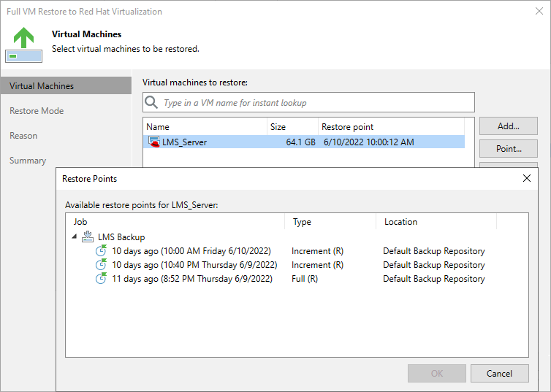
Task: Click the LMS_Server virtual machine icon
Action: click(x=154, y=142)
